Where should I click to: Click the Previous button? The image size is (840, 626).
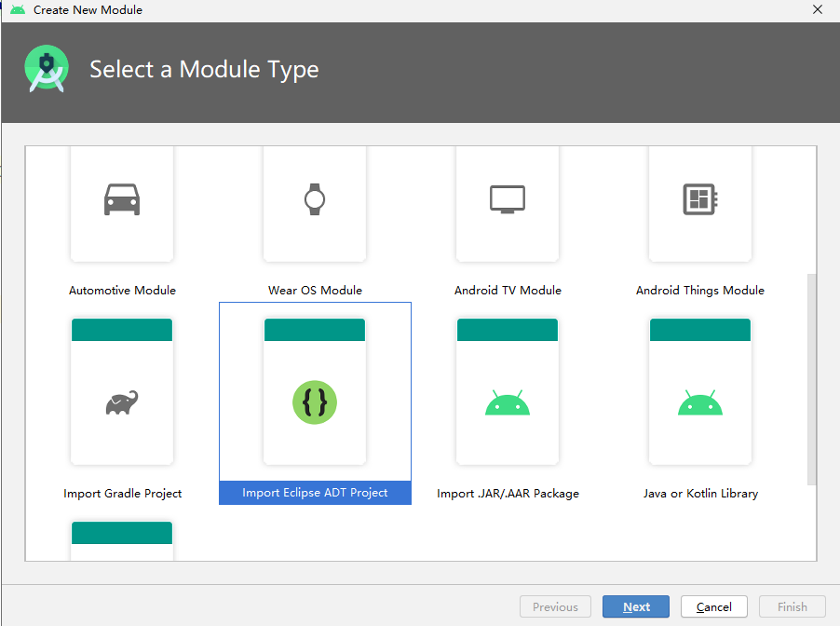click(x=556, y=606)
